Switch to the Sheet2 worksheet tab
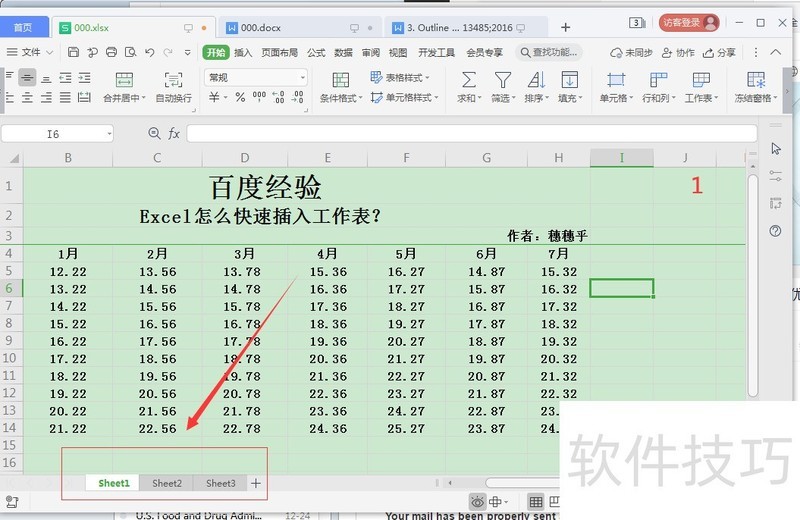Viewport: 800px width, 520px height. coord(166,483)
